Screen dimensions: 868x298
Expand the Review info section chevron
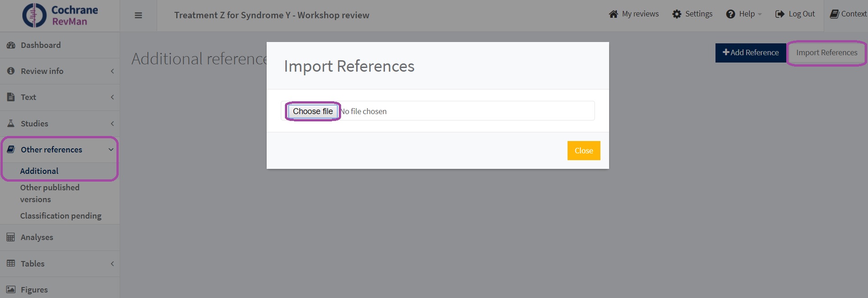[112, 71]
